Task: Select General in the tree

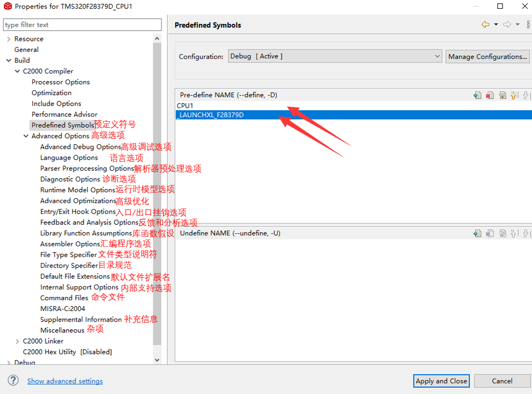Action: coord(26,49)
